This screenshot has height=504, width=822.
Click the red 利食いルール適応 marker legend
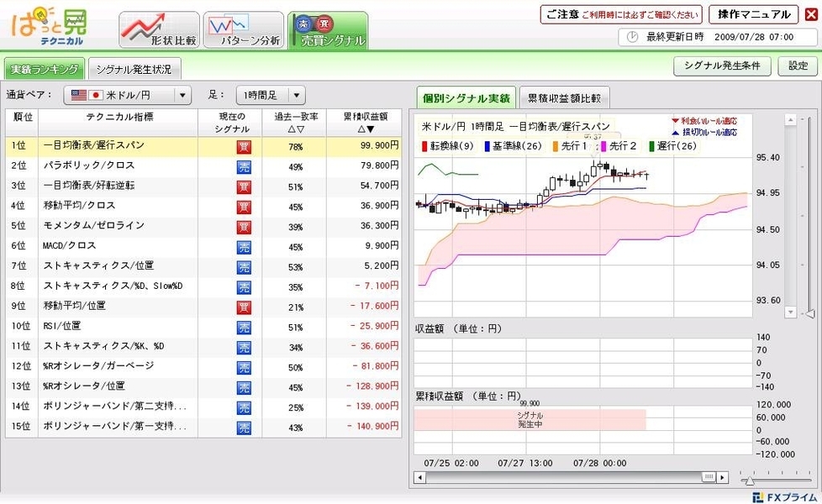coord(704,121)
